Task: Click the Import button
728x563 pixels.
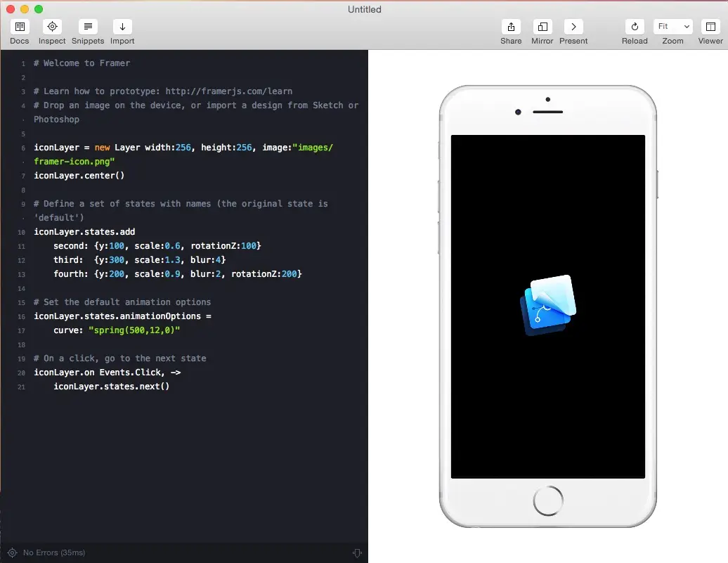Action: pyautogui.click(x=122, y=27)
